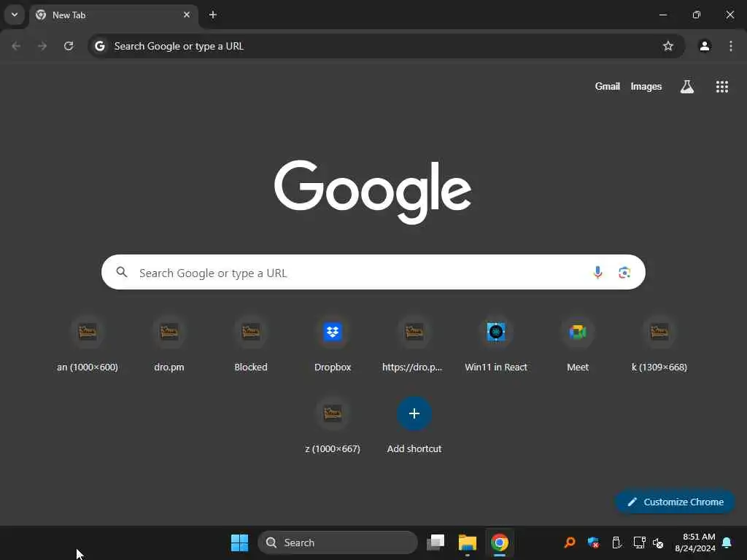Click the Google search box

click(x=373, y=273)
